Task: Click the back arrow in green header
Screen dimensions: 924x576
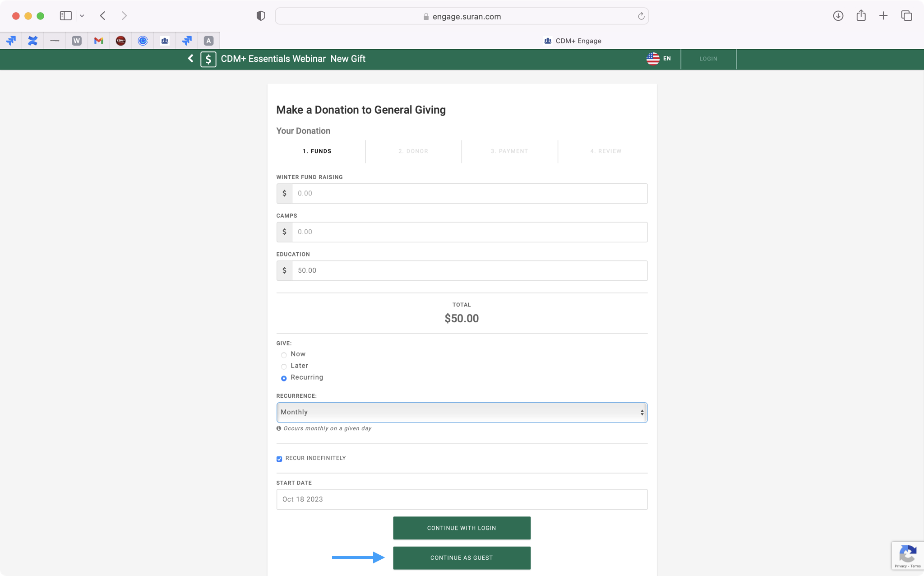Action: [190, 59]
